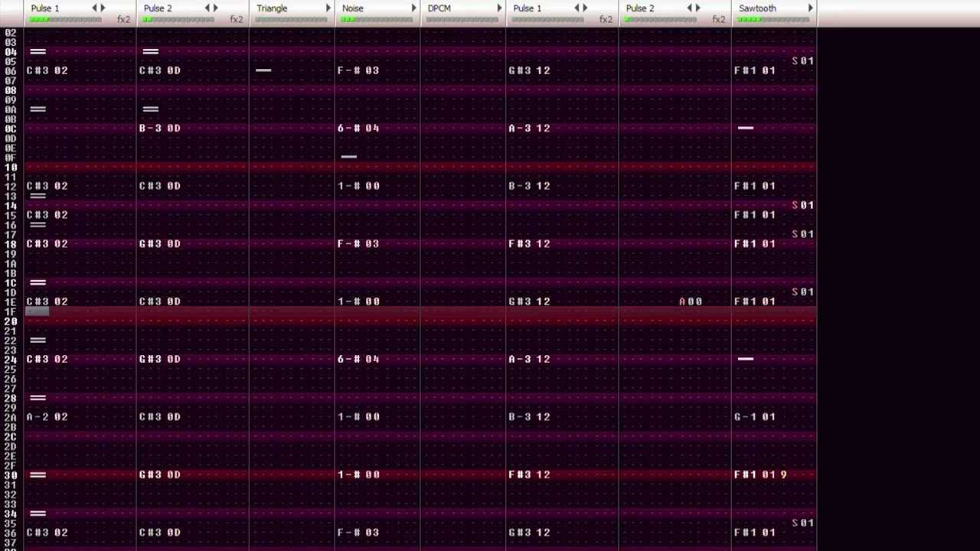Click the fx2 label under first Pulse 2
Image resolution: width=980 pixels, height=551 pixels.
click(x=237, y=19)
